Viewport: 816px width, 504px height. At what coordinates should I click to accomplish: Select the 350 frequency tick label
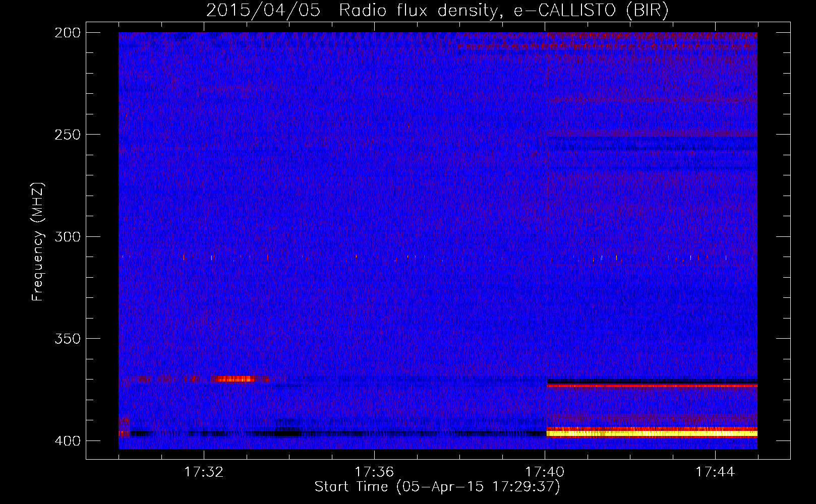(67, 339)
